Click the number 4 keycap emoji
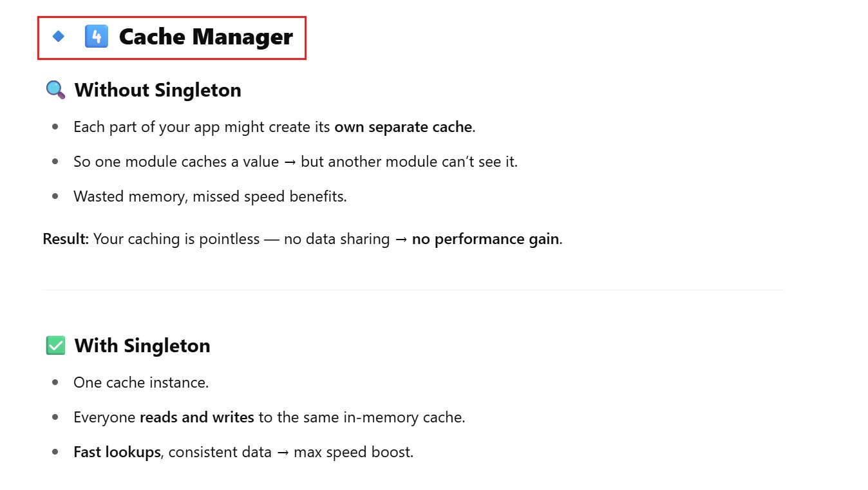Screen dimensions: 868x490 (x=97, y=36)
